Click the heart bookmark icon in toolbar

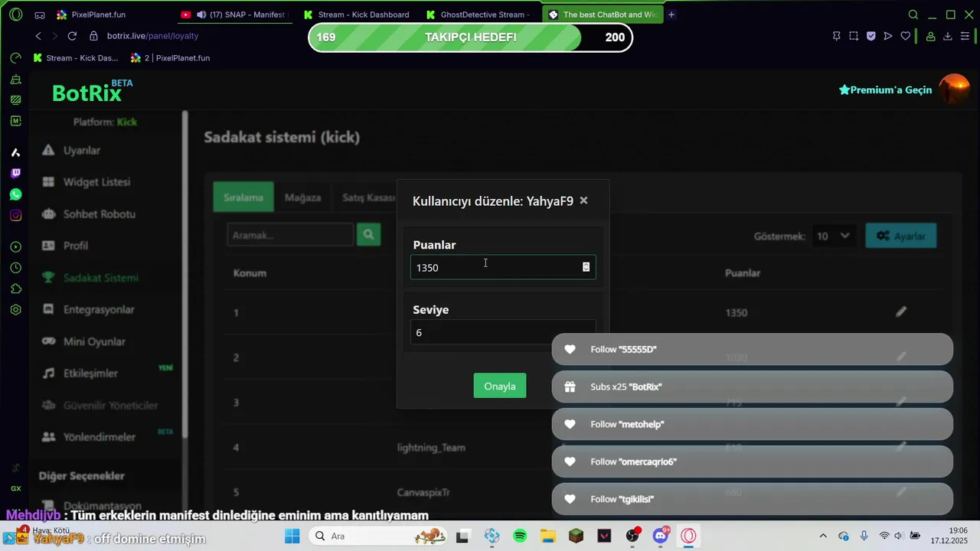[905, 36]
